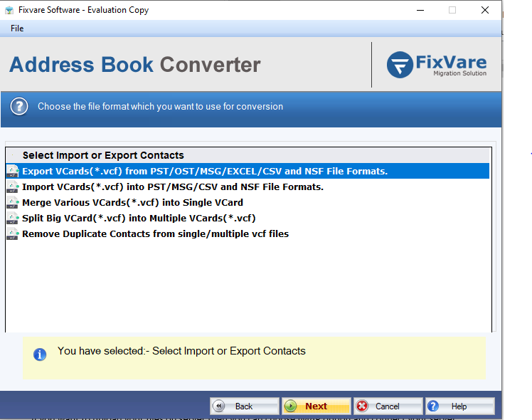Select Import VCards into PST/MSG/CSV option
This screenshot has height=420, width=532.
click(248, 187)
